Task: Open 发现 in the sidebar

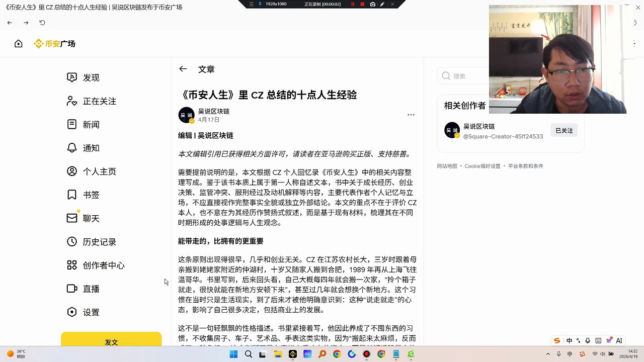Action: click(x=84, y=77)
